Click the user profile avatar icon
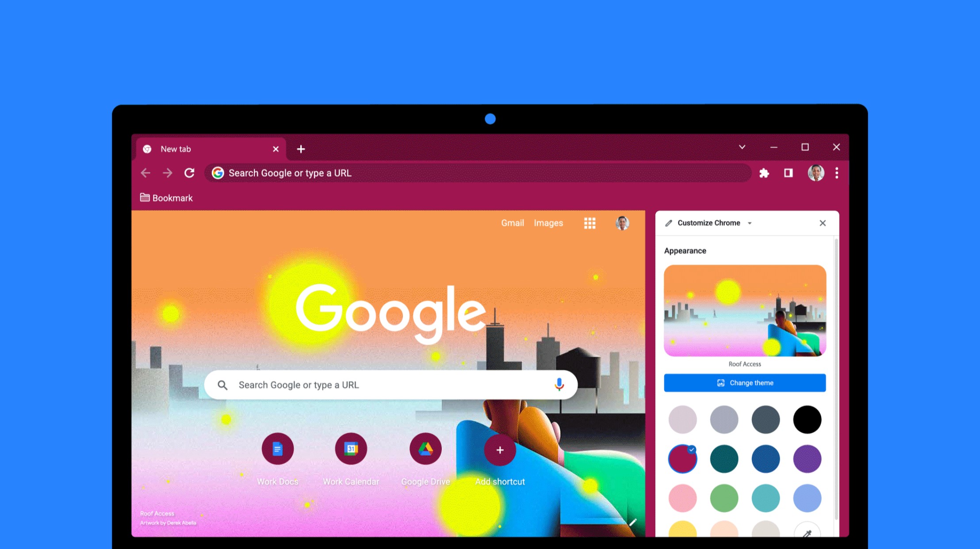Image resolution: width=980 pixels, height=549 pixels. point(816,173)
